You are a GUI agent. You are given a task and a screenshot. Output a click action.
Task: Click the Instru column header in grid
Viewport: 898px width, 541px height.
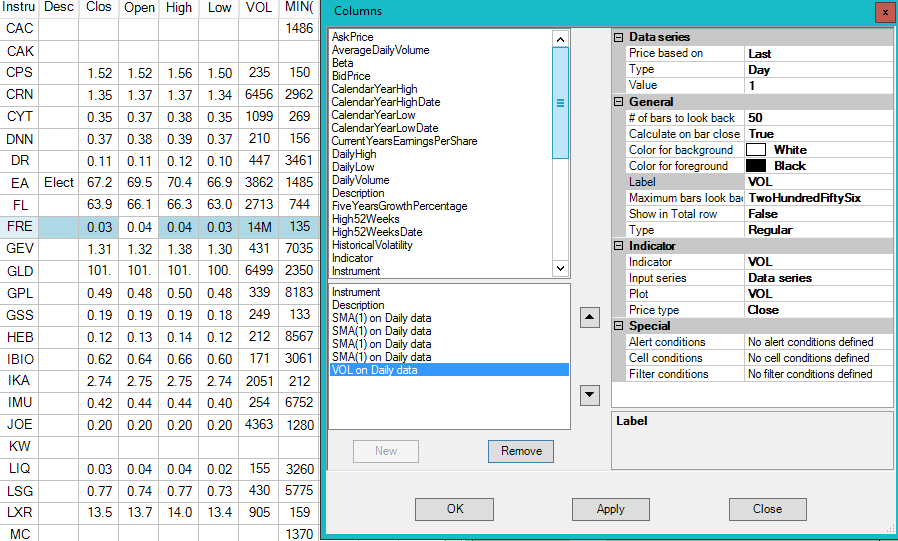19,8
